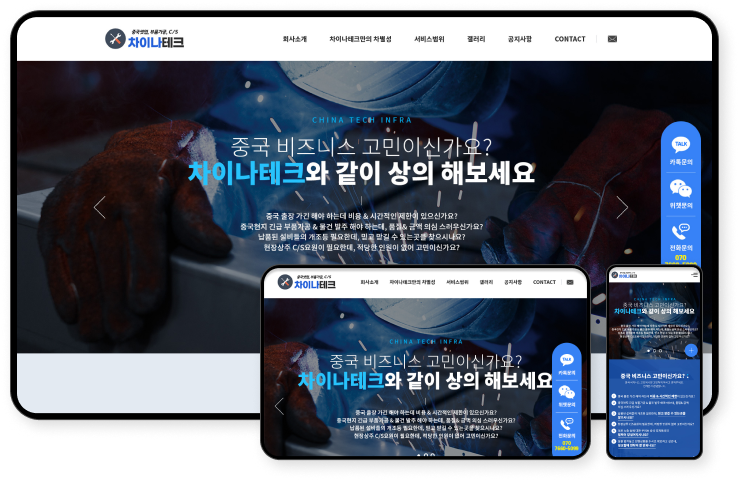Show previous slide with tablet left arrow
Screen dimensions: 739x481
click(x=279, y=406)
